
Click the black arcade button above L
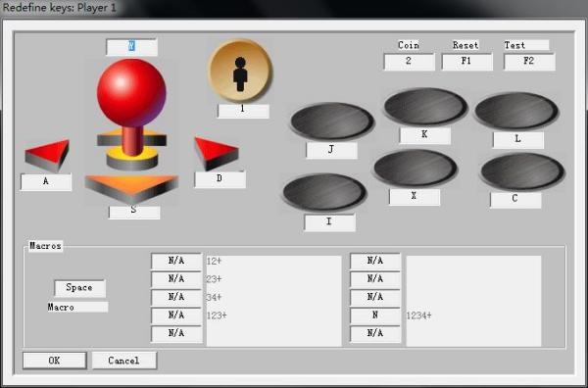click(516, 112)
